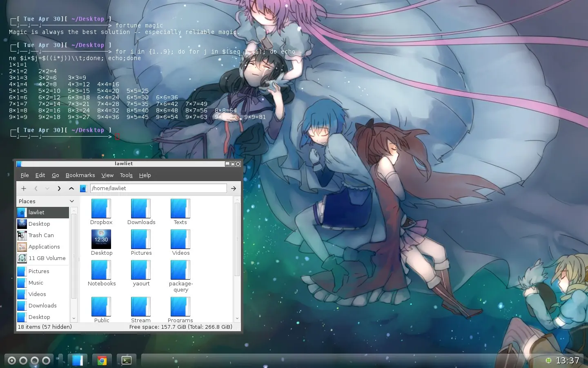Screen dimensions: 588x368
Task: Open the Dropbox folder
Action: (101, 209)
